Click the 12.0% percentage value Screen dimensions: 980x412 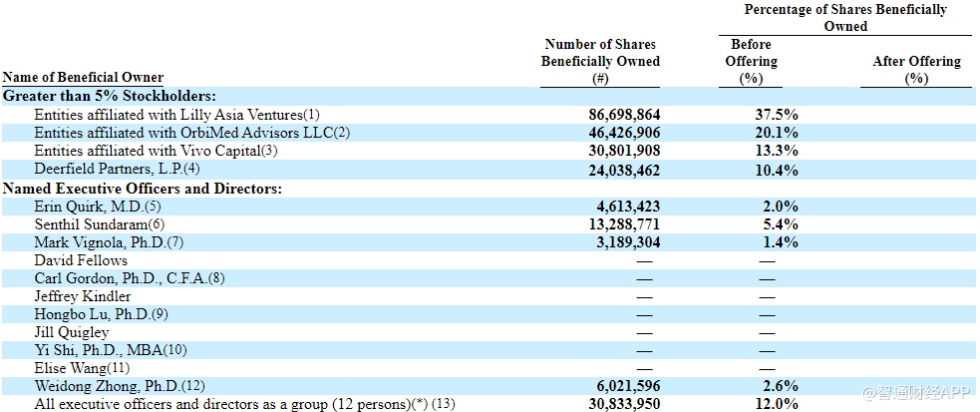pyautogui.click(x=777, y=404)
